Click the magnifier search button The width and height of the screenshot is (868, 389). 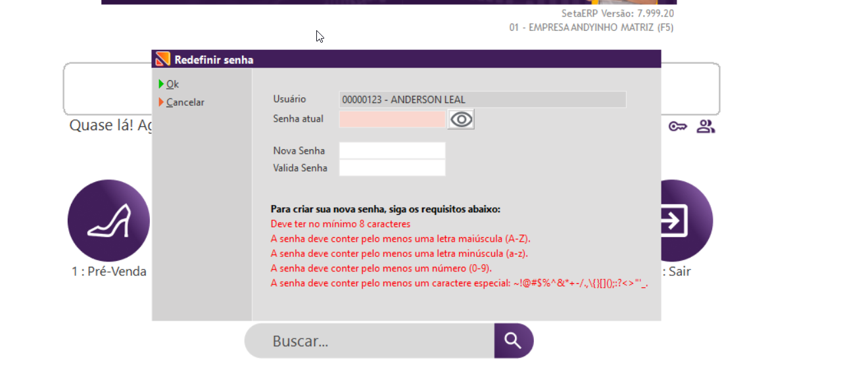pos(514,340)
